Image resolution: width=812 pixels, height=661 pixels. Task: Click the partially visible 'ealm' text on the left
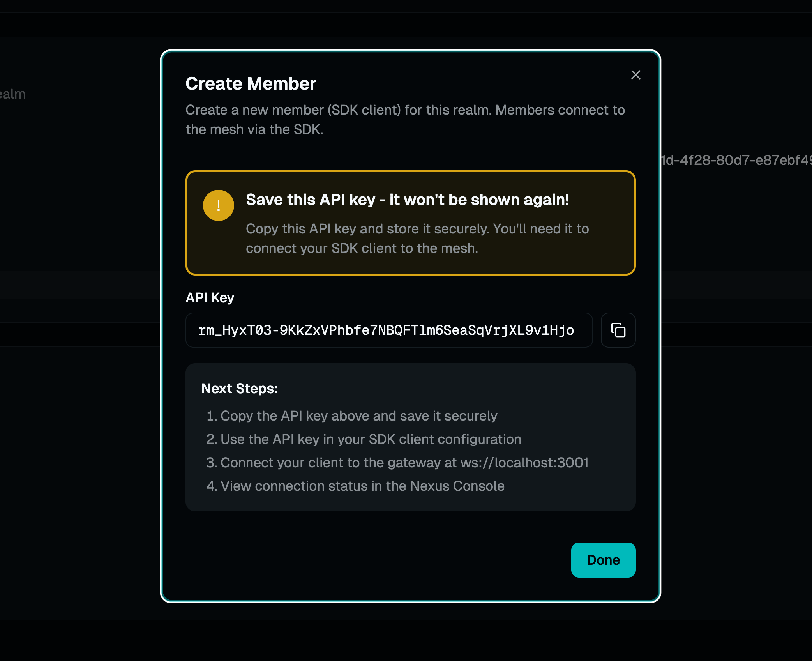[12, 94]
